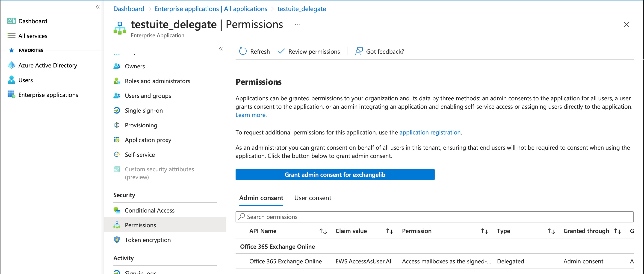This screenshot has width=644, height=274.
Task: Open Enterprise applications from favorites
Action: 48,95
